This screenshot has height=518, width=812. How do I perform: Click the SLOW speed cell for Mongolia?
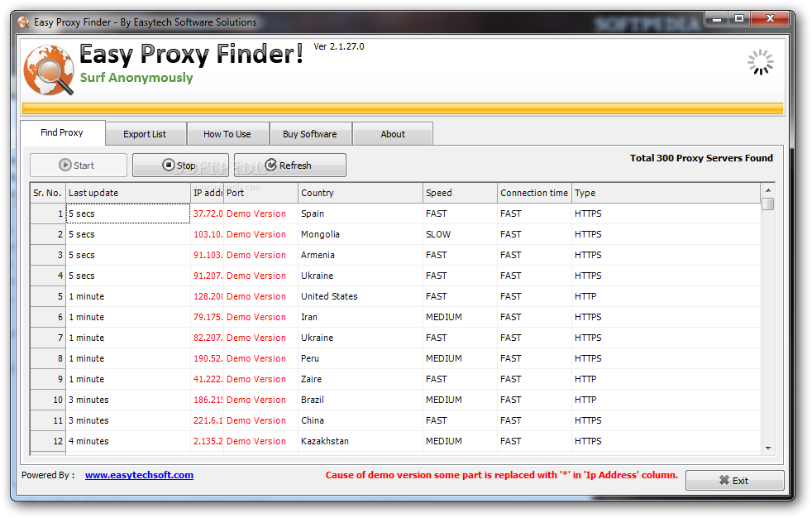click(x=460, y=234)
